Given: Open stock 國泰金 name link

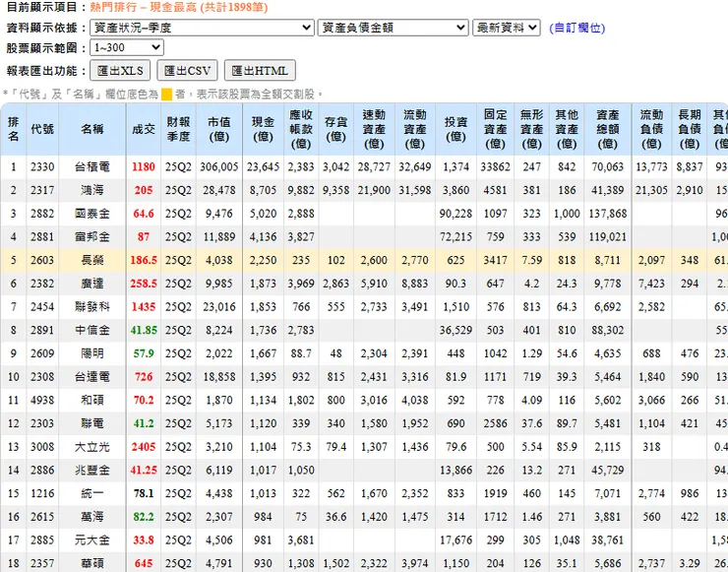Looking at the screenshot, I should (92, 214).
